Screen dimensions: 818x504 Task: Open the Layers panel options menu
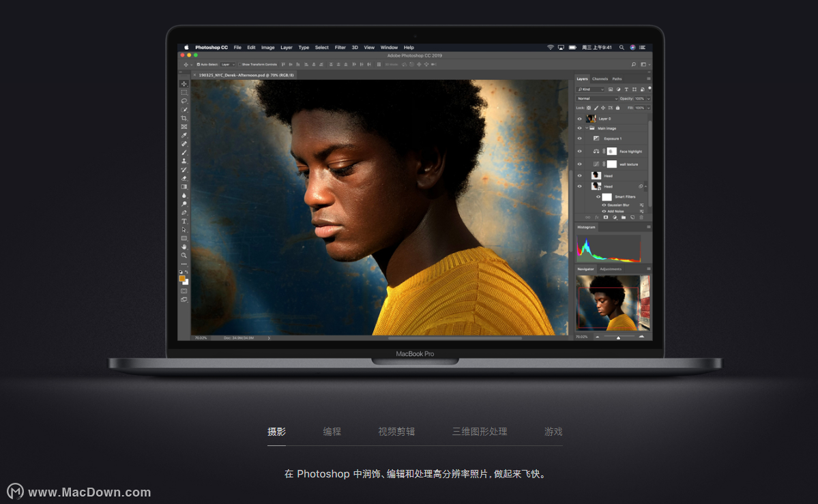click(x=648, y=79)
